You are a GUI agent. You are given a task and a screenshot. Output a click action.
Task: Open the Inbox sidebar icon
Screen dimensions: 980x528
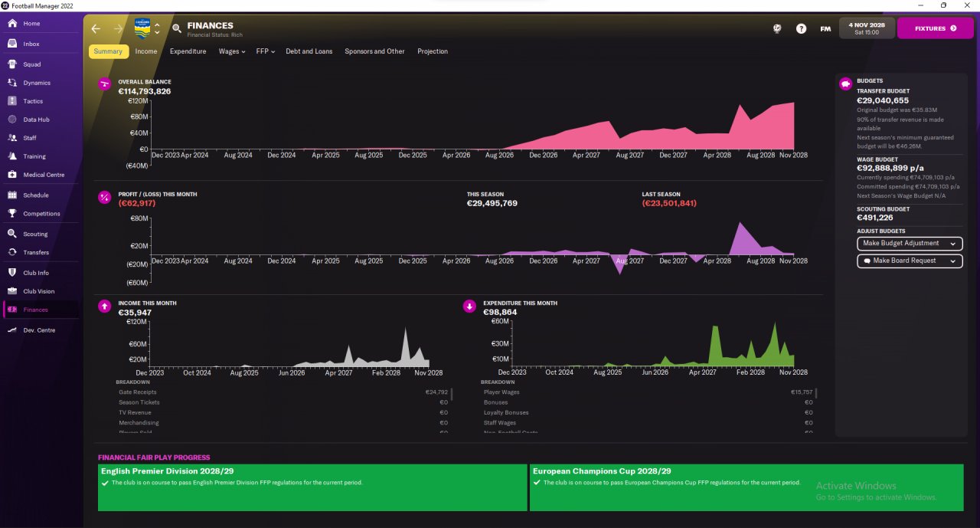[x=12, y=44]
